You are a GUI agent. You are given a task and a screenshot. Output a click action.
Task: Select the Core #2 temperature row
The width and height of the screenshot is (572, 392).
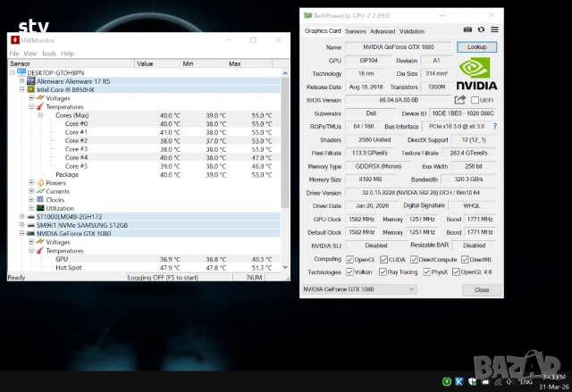click(x=76, y=140)
